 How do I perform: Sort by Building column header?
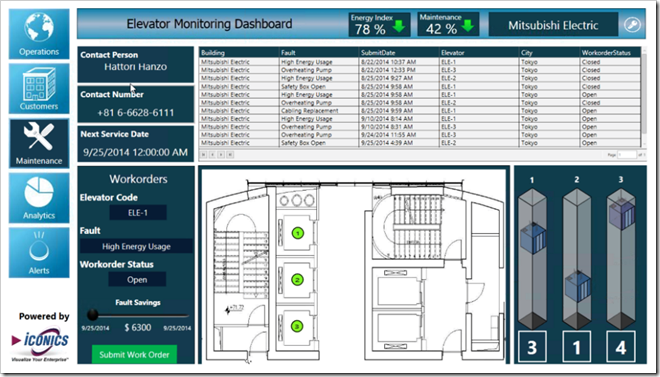coord(239,53)
